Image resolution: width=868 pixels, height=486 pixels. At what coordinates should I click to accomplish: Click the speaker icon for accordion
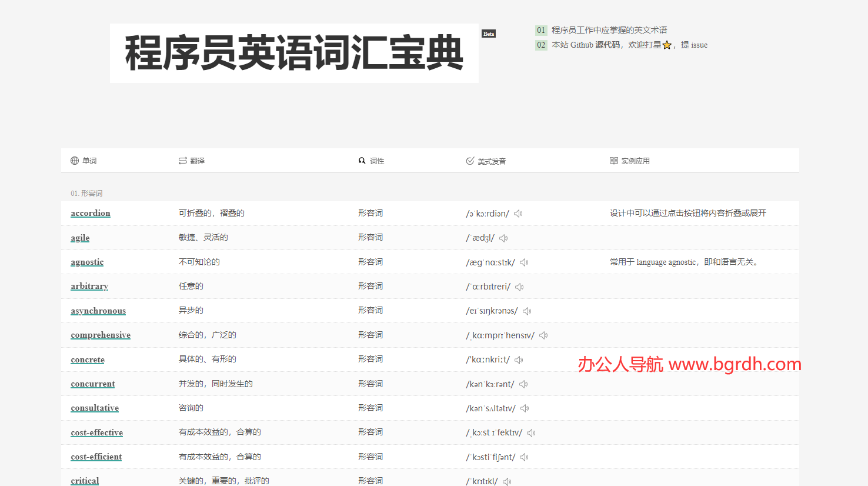(518, 213)
